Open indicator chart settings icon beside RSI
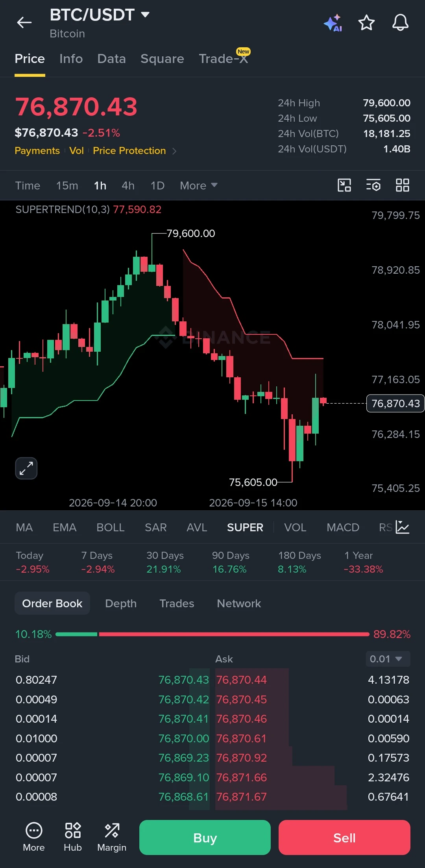Image resolution: width=425 pixels, height=868 pixels. [403, 527]
